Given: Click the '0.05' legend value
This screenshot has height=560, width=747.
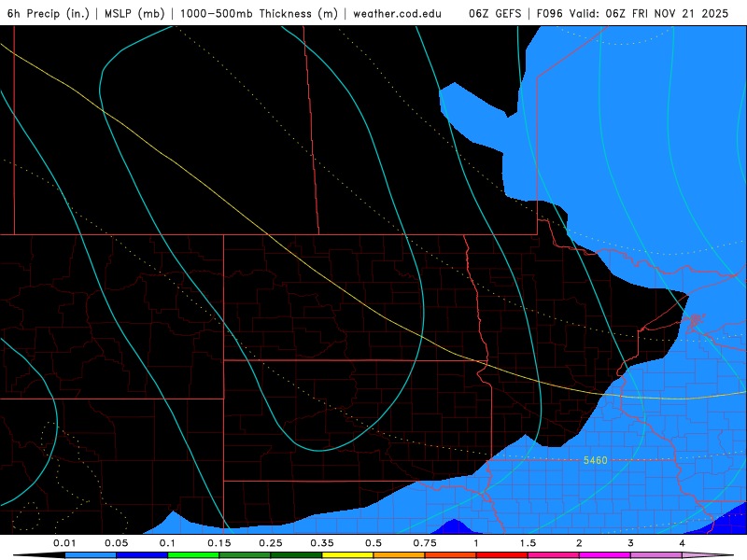Looking at the screenshot, I should pos(116,543).
